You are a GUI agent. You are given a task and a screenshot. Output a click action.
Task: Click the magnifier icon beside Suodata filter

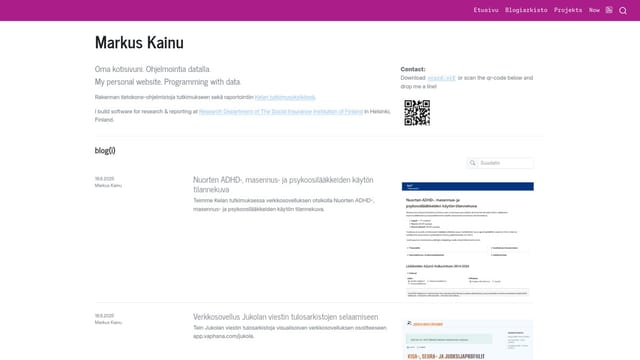(472, 163)
